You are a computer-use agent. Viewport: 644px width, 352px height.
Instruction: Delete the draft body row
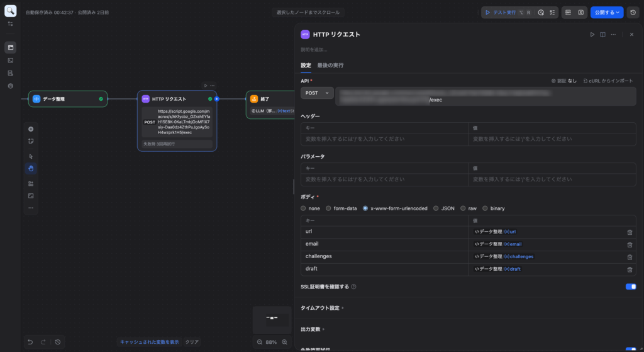click(630, 269)
